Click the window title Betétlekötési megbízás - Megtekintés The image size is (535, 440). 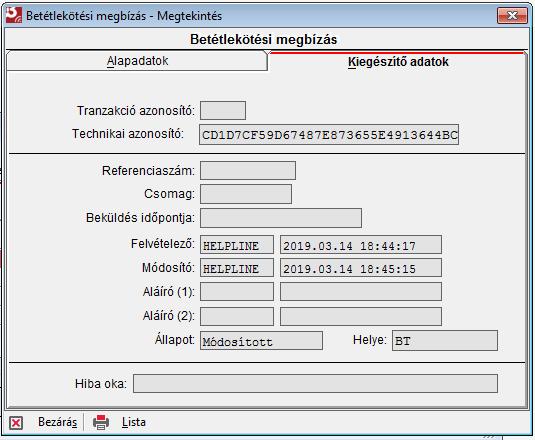click(124, 16)
